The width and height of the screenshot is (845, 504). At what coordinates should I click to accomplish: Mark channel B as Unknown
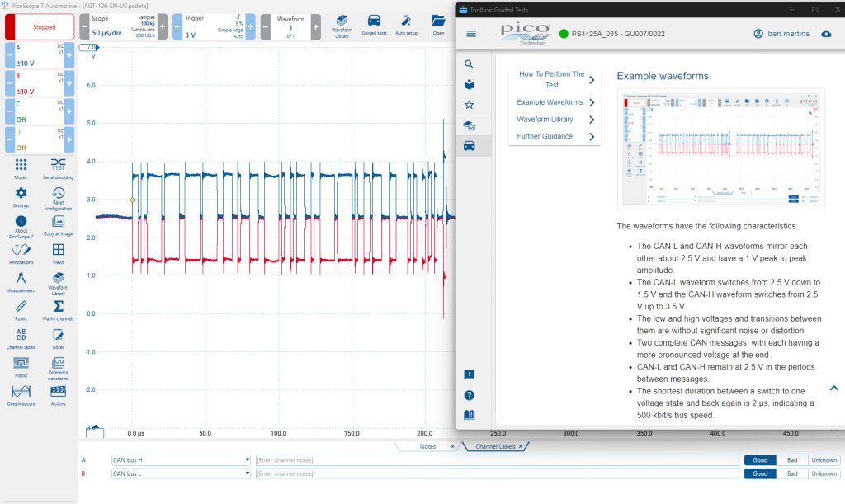pos(824,473)
